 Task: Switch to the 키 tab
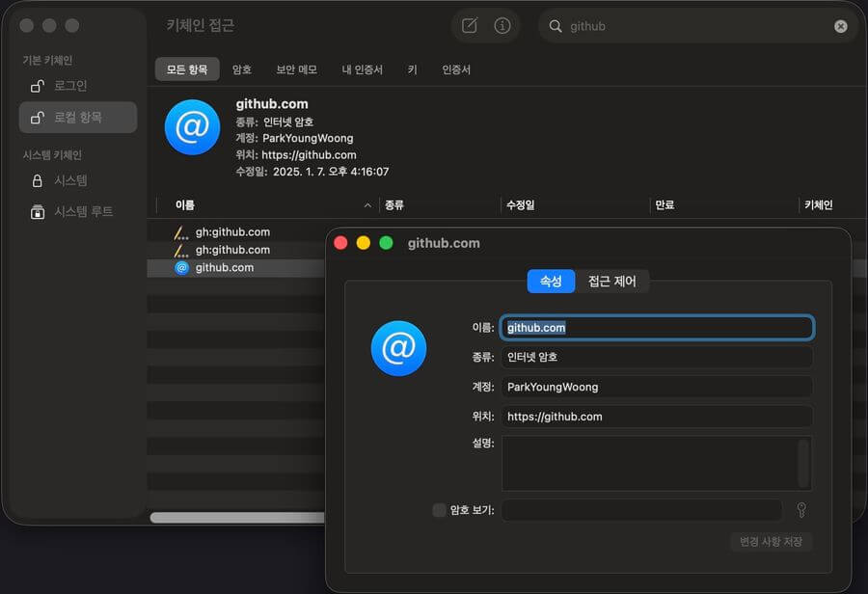(x=413, y=69)
